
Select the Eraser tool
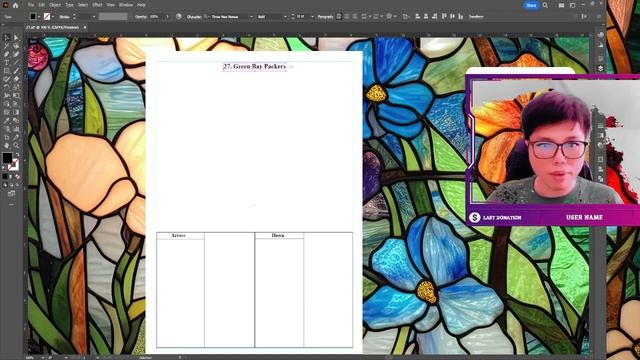tap(16, 79)
